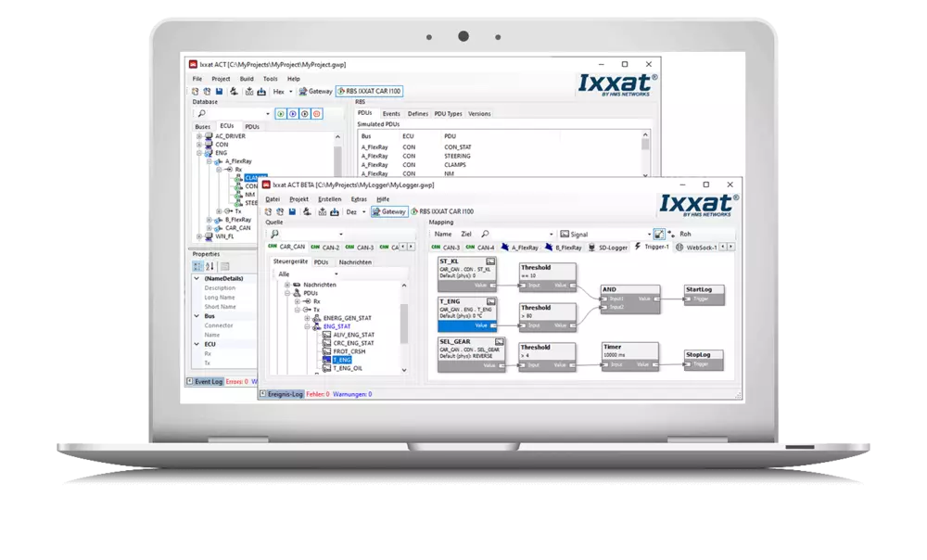Open the Alle filter dropdown

tap(337, 274)
